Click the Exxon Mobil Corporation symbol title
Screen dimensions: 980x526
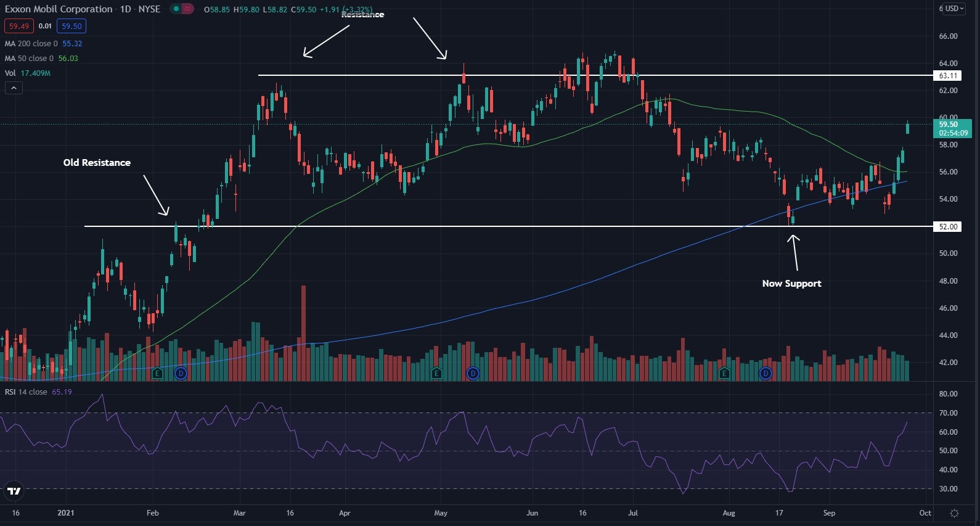[59, 9]
